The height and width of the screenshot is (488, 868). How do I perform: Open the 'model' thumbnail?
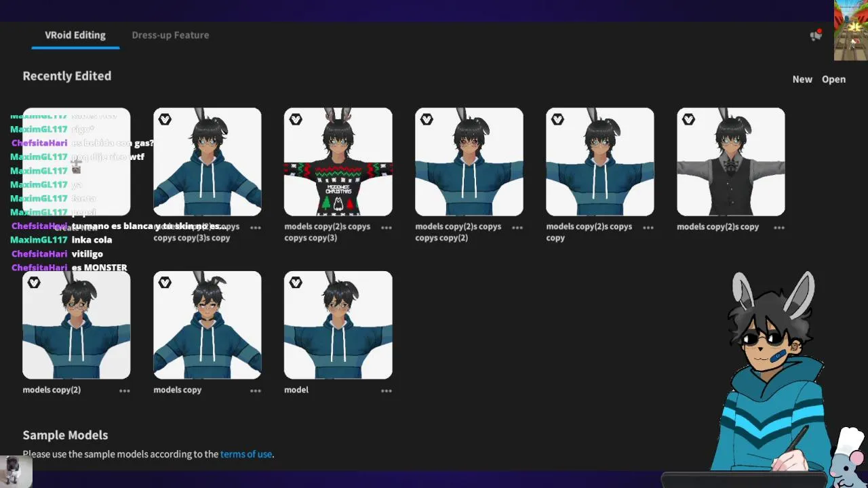coord(338,325)
